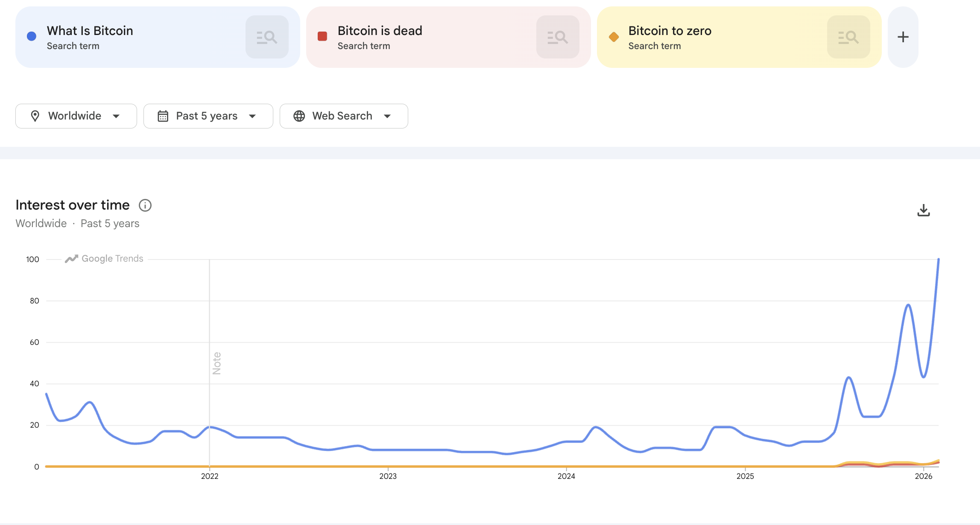
Task: Click the orange diamond marker for Bitcoin to zero
Action: click(x=614, y=37)
